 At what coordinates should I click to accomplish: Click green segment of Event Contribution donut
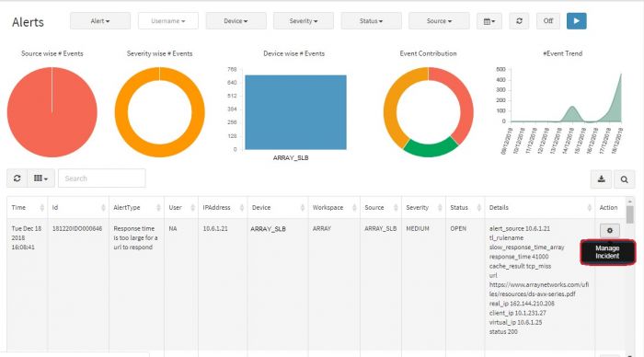430,150
